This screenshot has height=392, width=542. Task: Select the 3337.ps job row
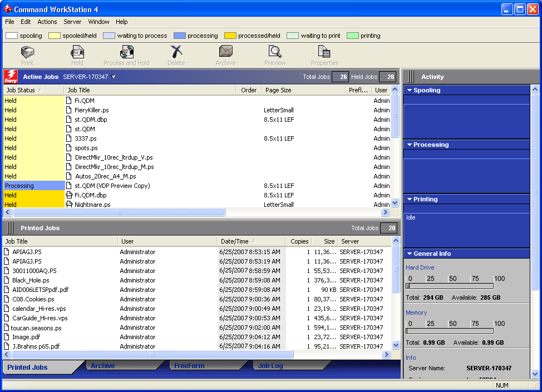point(197,138)
